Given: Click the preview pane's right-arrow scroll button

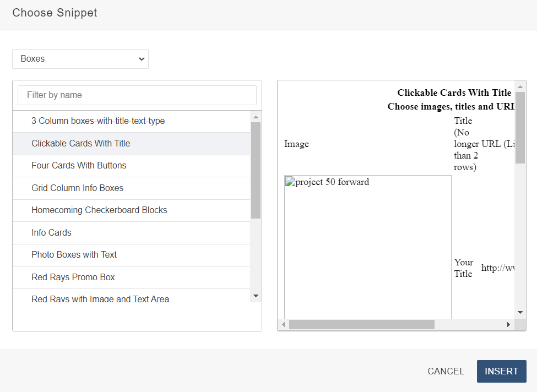Looking at the screenshot, I should (508, 324).
